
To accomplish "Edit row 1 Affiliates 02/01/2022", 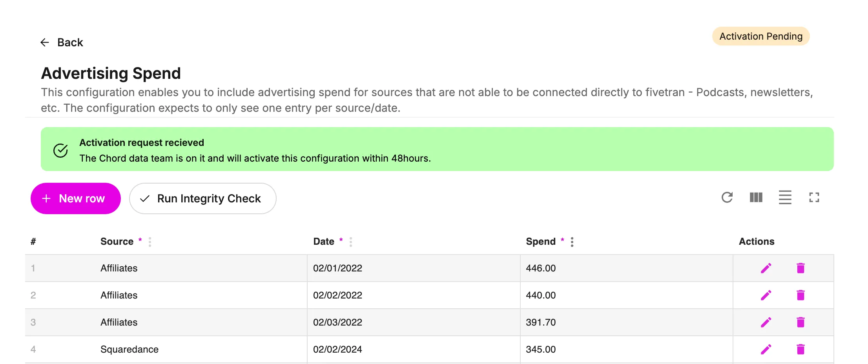I will coord(766,268).
